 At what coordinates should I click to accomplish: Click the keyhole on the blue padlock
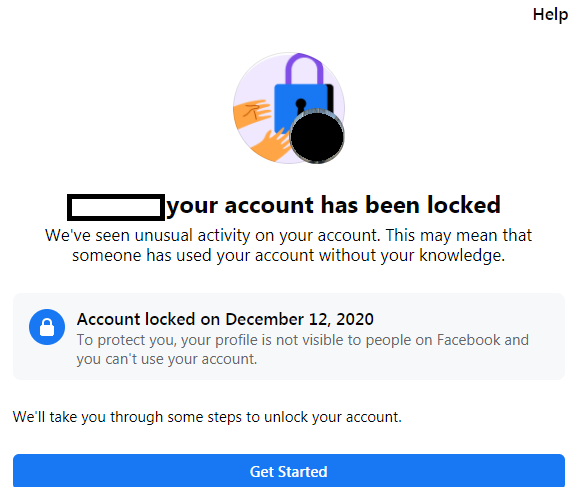tap(301, 107)
